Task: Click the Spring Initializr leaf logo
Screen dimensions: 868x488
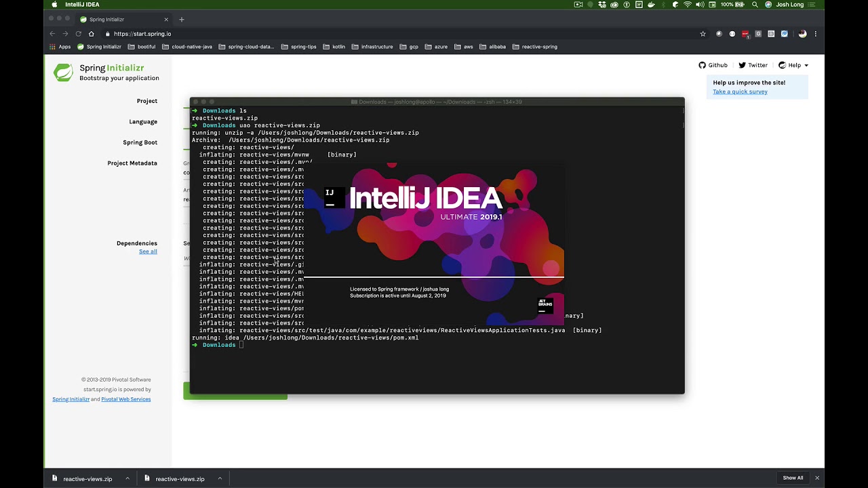Action: tap(63, 72)
